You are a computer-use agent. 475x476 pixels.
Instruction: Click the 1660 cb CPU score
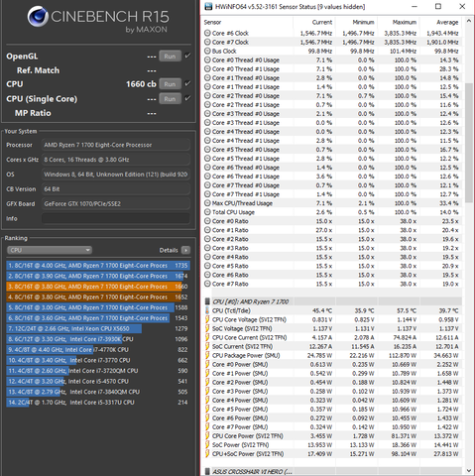(141, 84)
